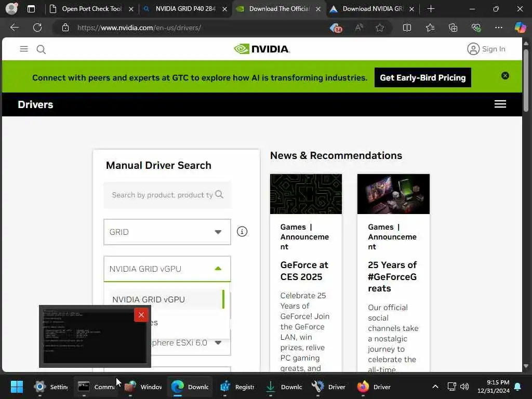Expand the GRID product type dropdown
Viewport: 532px width, 399px height.
tap(167, 232)
